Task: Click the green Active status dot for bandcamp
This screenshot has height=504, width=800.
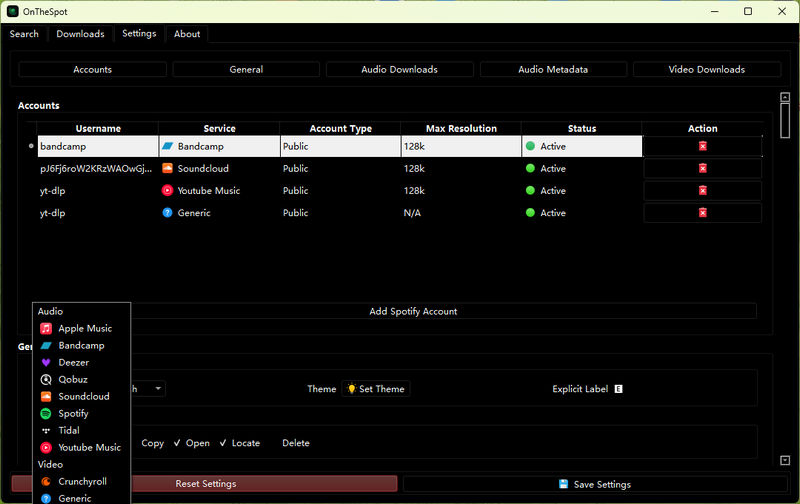Action: click(530, 146)
